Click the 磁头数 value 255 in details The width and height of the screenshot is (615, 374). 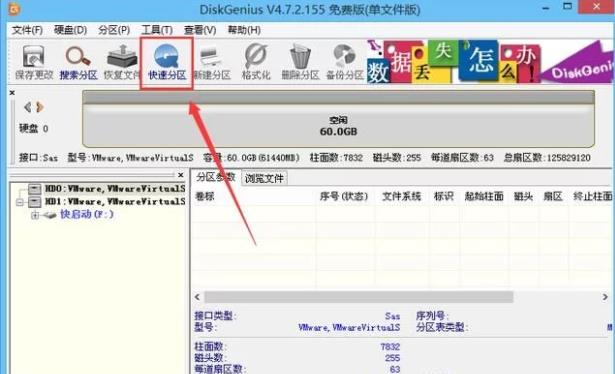point(392,358)
